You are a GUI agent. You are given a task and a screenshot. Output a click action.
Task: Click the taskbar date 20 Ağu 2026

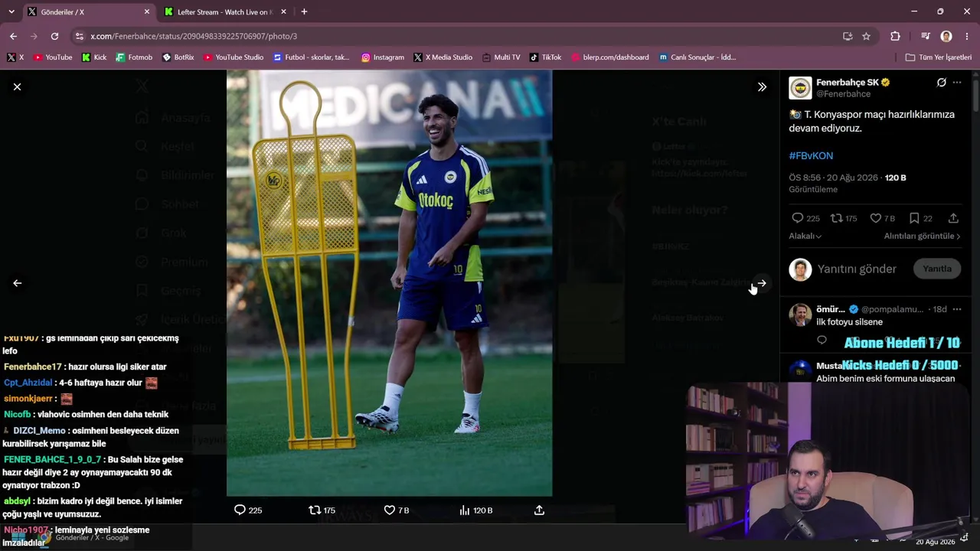[935, 542]
